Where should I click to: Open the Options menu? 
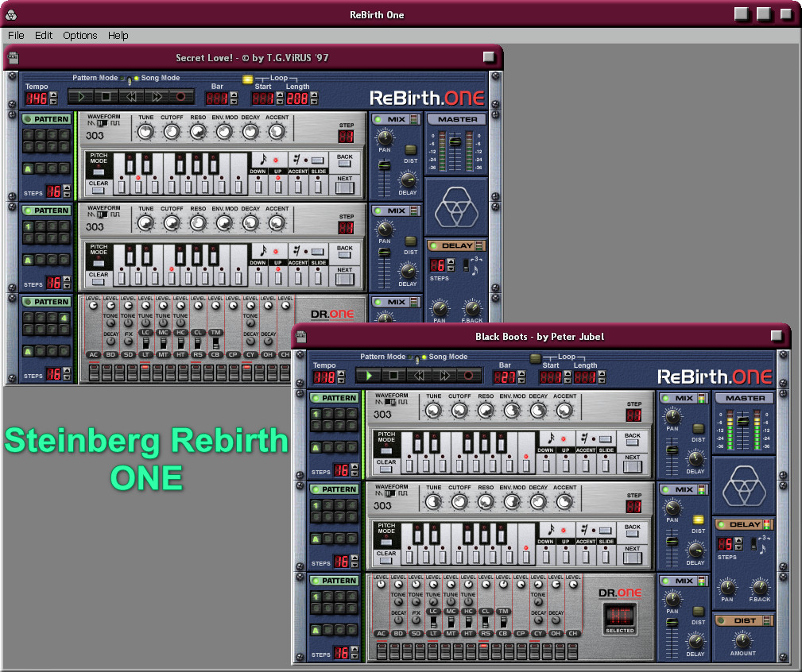pos(79,35)
